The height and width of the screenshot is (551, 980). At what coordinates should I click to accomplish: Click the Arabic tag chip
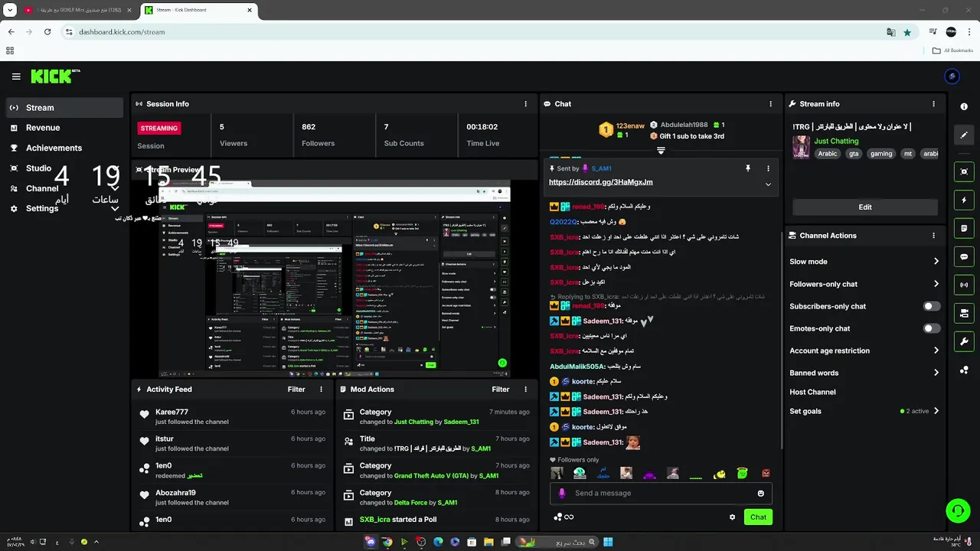(x=828, y=154)
